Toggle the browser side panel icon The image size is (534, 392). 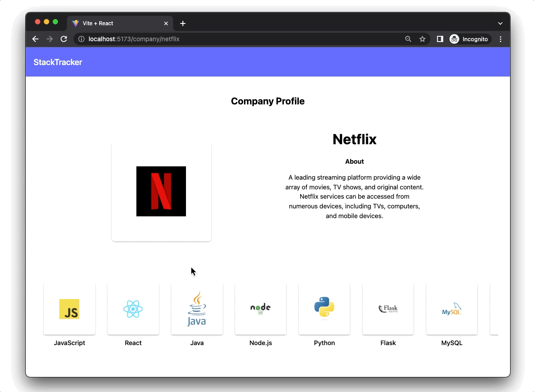[x=440, y=39]
